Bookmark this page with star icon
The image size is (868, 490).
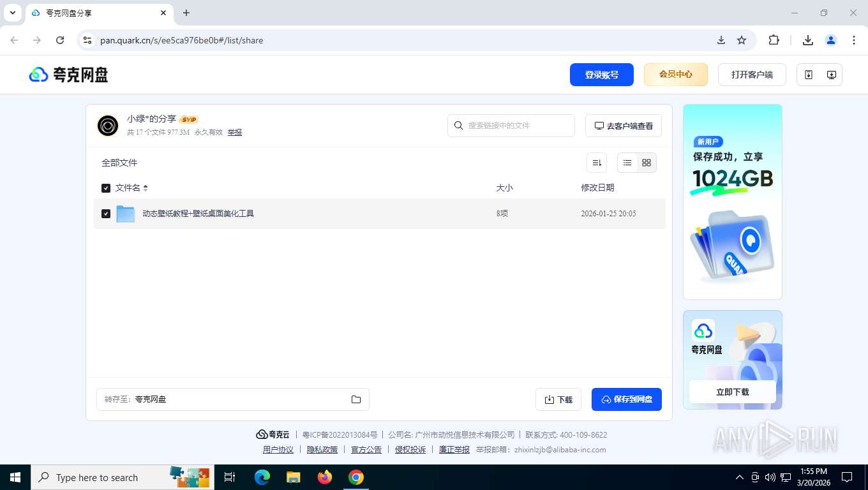[x=742, y=40]
